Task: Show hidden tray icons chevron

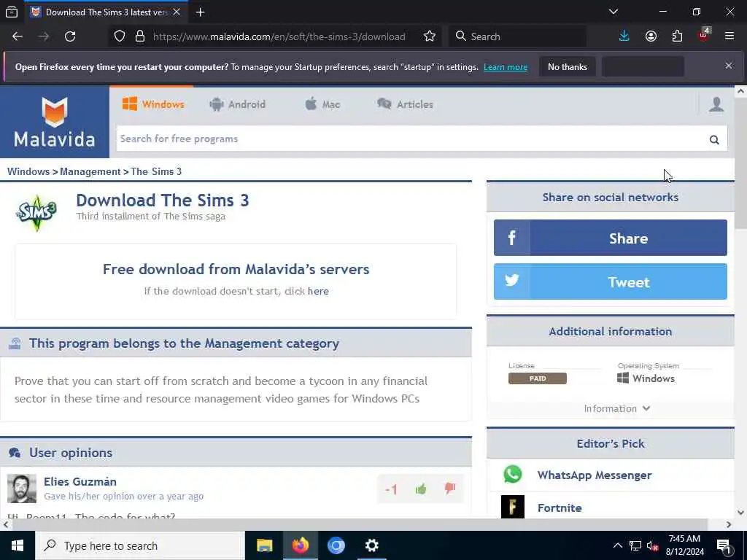Action: coord(617,545)
